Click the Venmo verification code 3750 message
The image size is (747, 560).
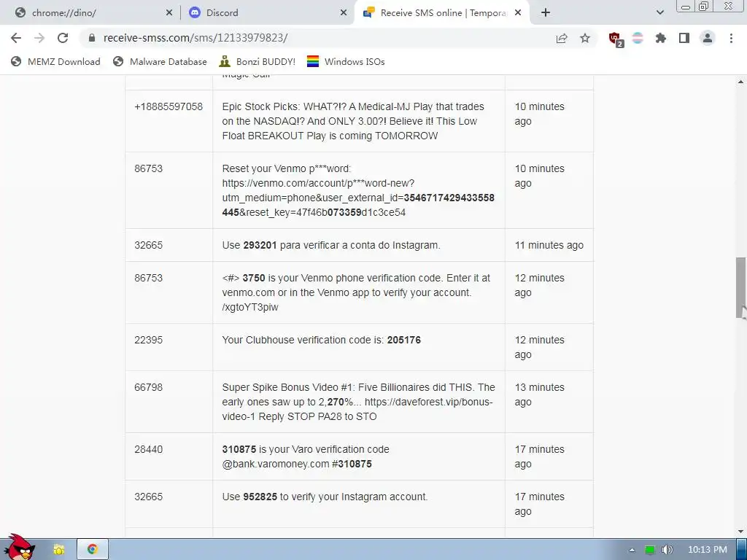[x=356, y=292]
